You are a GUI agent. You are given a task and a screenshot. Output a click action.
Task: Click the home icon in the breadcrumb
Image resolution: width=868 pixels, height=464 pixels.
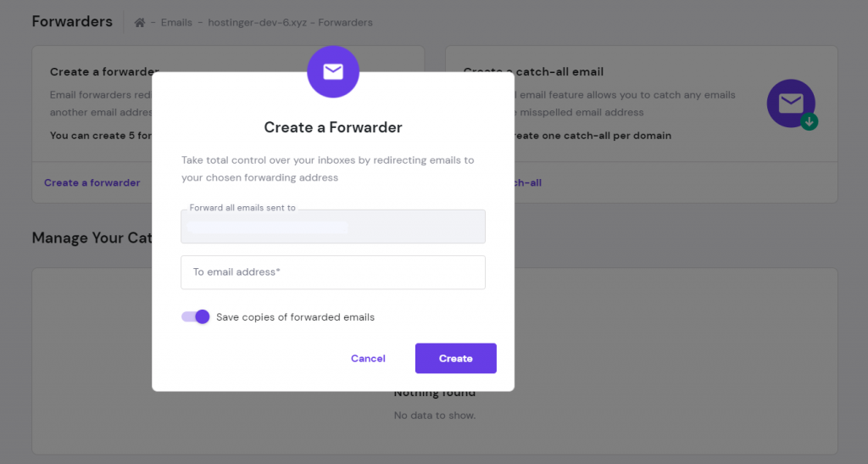140,23
